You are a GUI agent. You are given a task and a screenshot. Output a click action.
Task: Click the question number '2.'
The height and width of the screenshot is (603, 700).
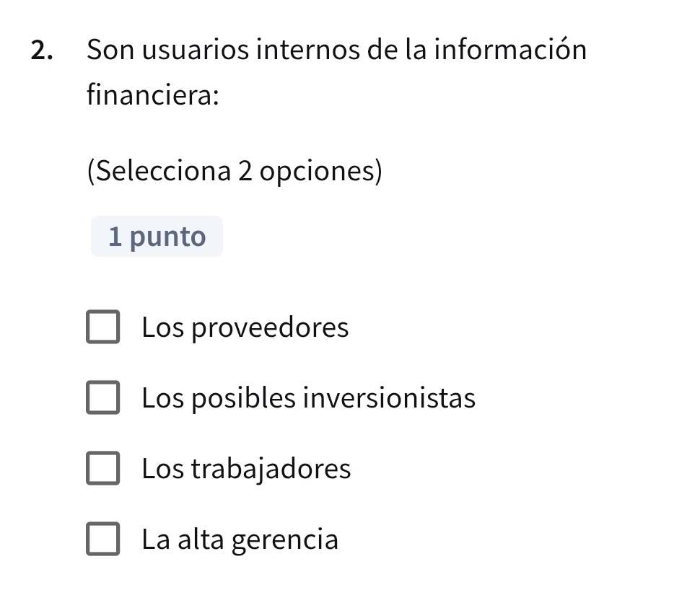click(41, 50)
